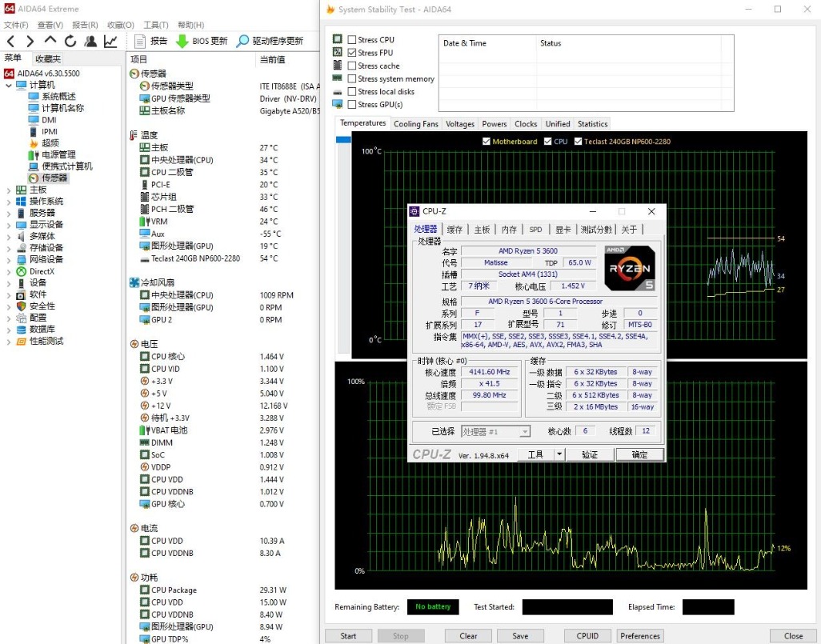Click the 验证 button in CPU-Z

[590, 454]
